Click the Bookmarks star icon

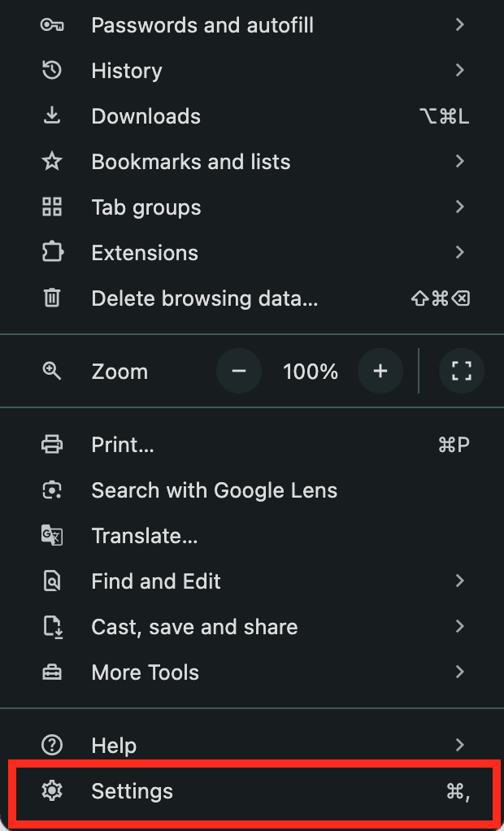52,162
